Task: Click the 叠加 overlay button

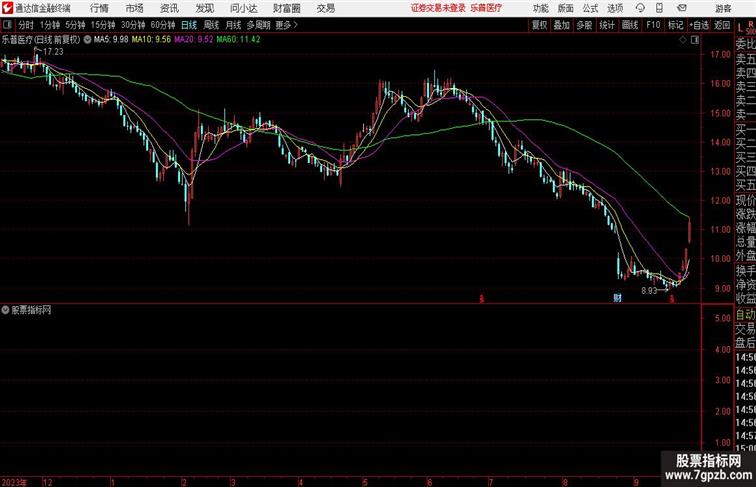Action: (562, 25)
